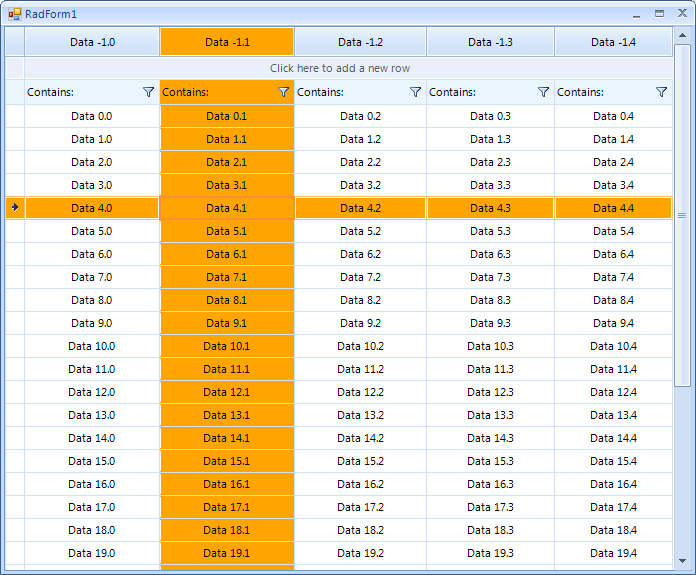This screenshot has width=696, height=575.
Task: Focus the Contains filter field under Data -1.3
Action: 482,92
